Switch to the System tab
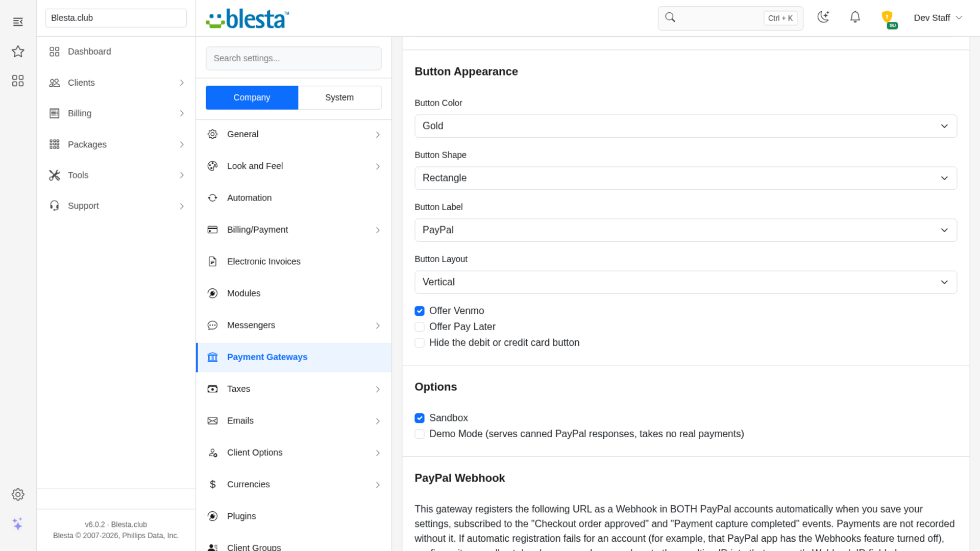980x551 pixels. (x=339, y=97)
